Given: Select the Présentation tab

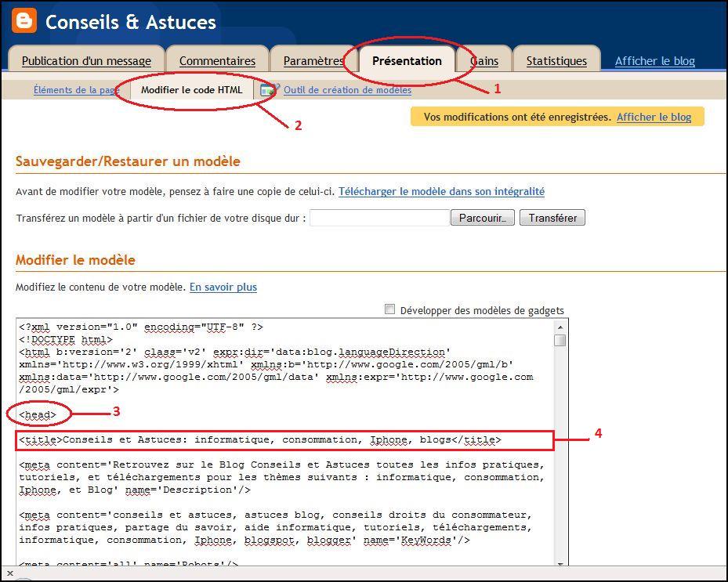Looking at the screenshot, I should (407, 61).
